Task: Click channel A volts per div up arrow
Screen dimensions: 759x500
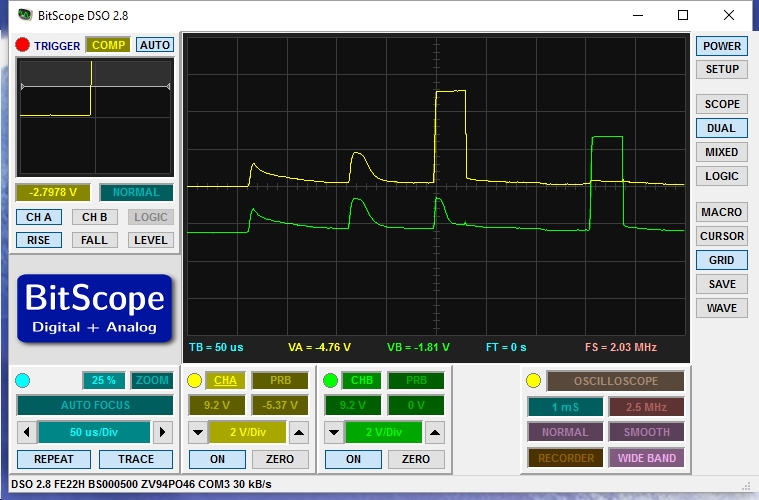Action: point(299,433)
